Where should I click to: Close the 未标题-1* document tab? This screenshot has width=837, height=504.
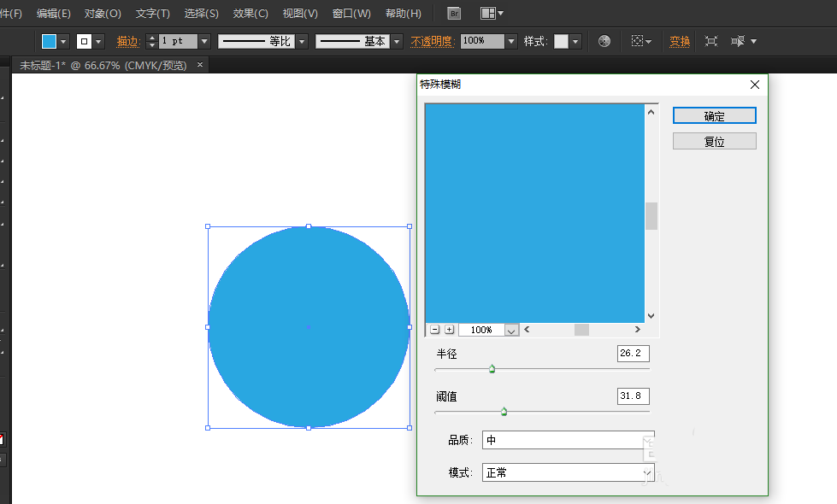(200, 65)
